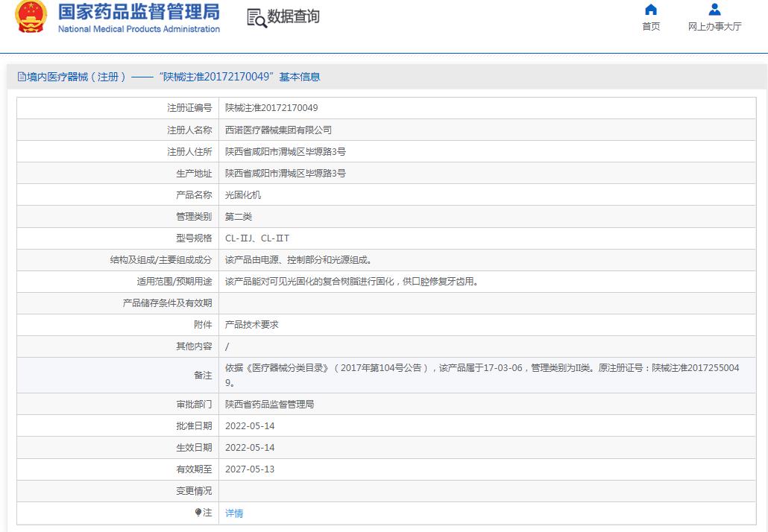Image resolution: width=768 pixels, height=532 pixels.
Task: Click National Medical Products Administration subtitle
Action: coord(139,29)
